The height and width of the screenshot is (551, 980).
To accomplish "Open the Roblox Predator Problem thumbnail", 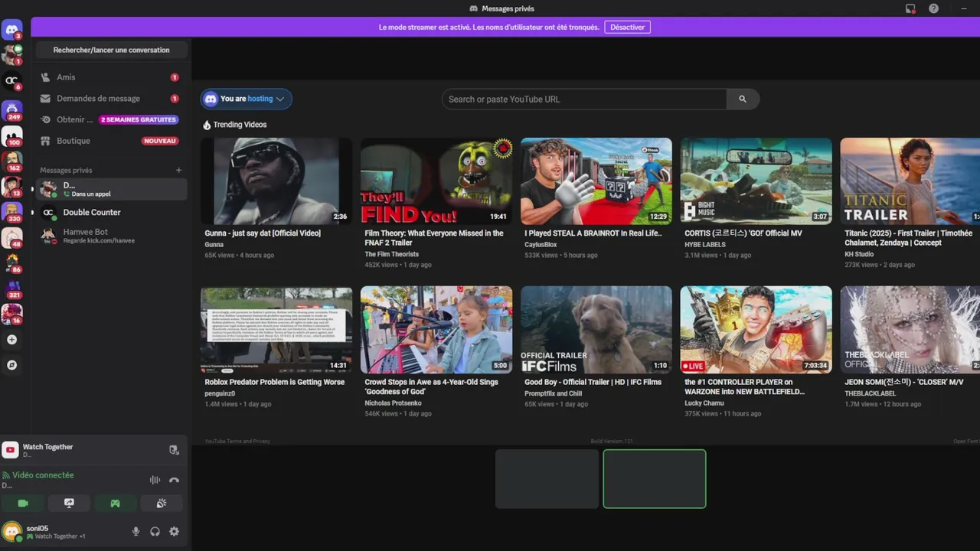I will pos(276,330).
